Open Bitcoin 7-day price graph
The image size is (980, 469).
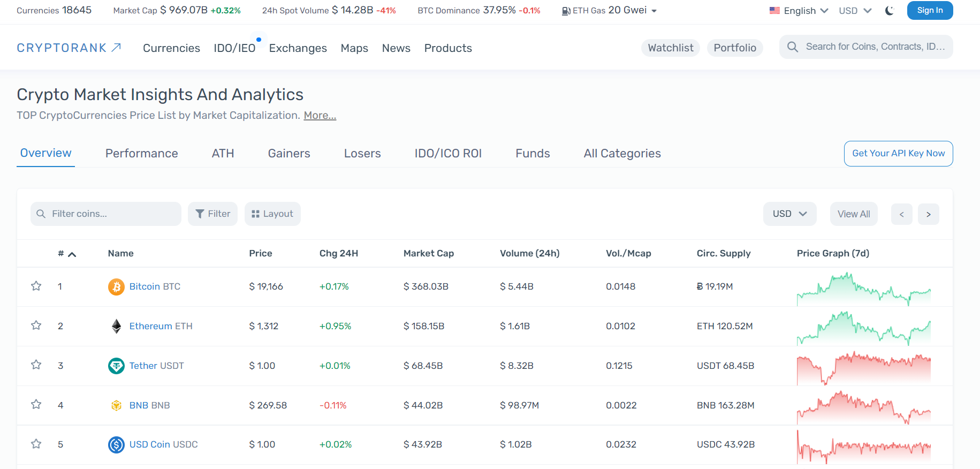tap(863, 288)
